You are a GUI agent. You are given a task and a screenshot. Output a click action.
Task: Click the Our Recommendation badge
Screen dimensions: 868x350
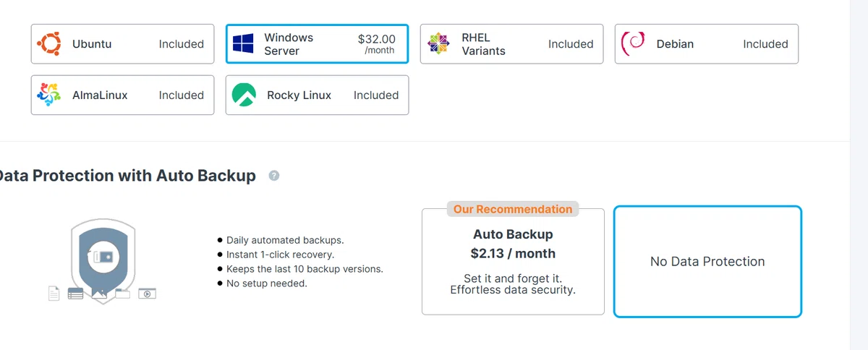[x=513, y=209]
